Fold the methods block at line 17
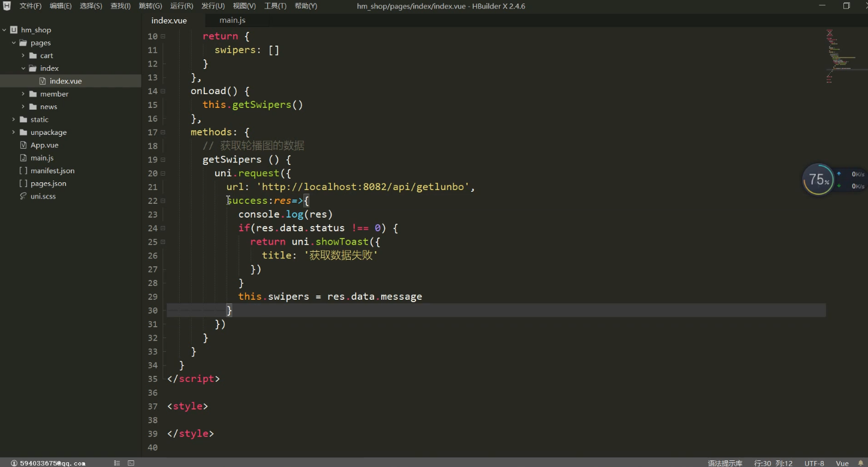 click(x=162, y=132)
